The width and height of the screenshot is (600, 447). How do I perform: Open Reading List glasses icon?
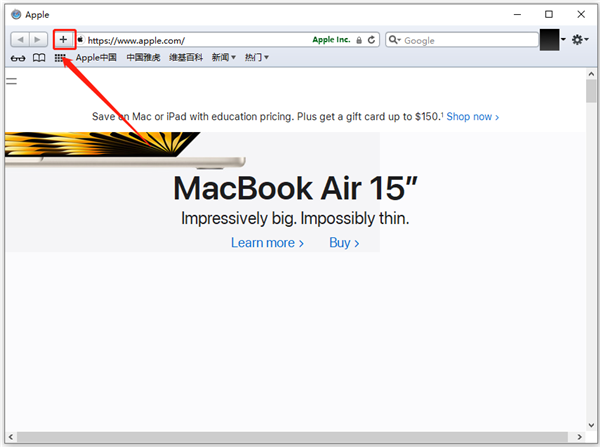[x=18, y=58]
